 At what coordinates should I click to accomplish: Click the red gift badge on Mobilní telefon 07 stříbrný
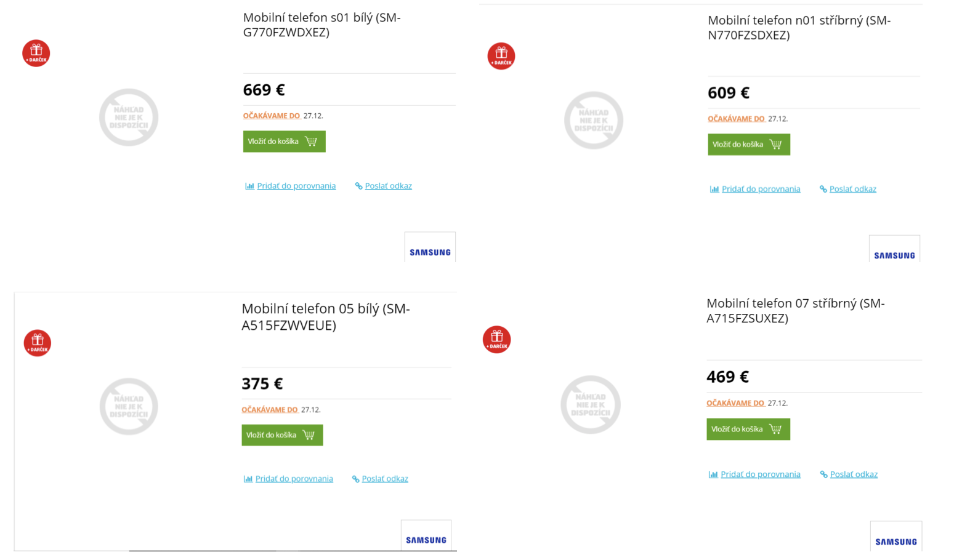pos(496,339)
